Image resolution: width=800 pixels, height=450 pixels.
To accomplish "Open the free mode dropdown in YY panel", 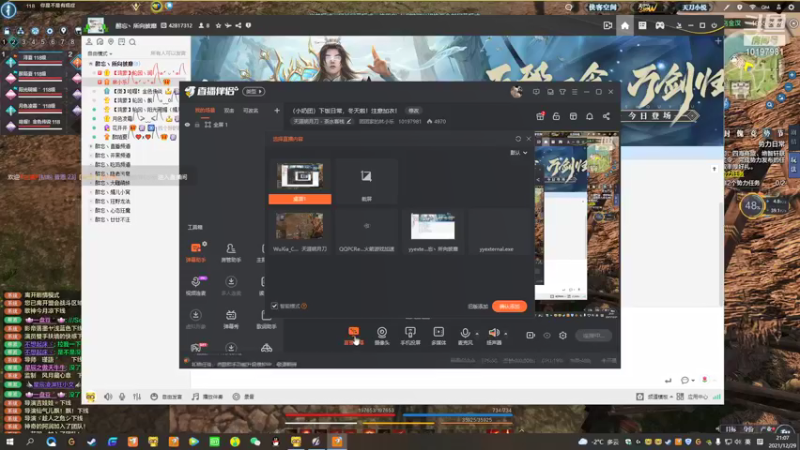I will coord(99,54).
